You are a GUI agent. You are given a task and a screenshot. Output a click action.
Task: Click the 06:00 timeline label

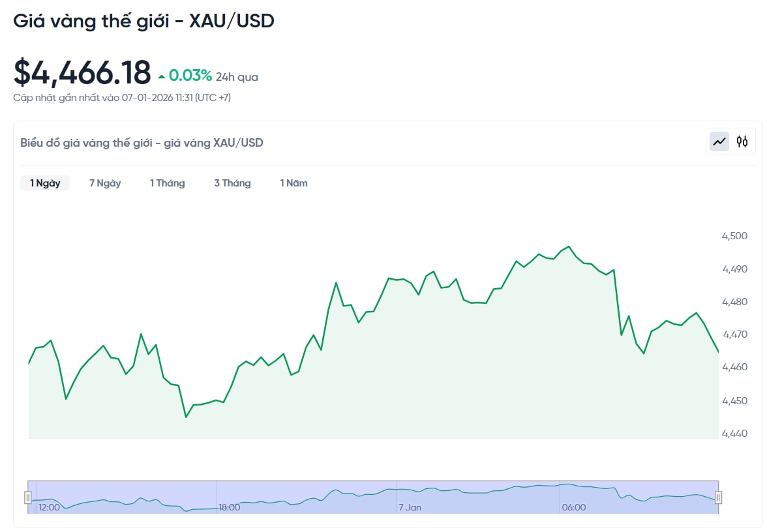pyautogui.click(x=574, y=507)
